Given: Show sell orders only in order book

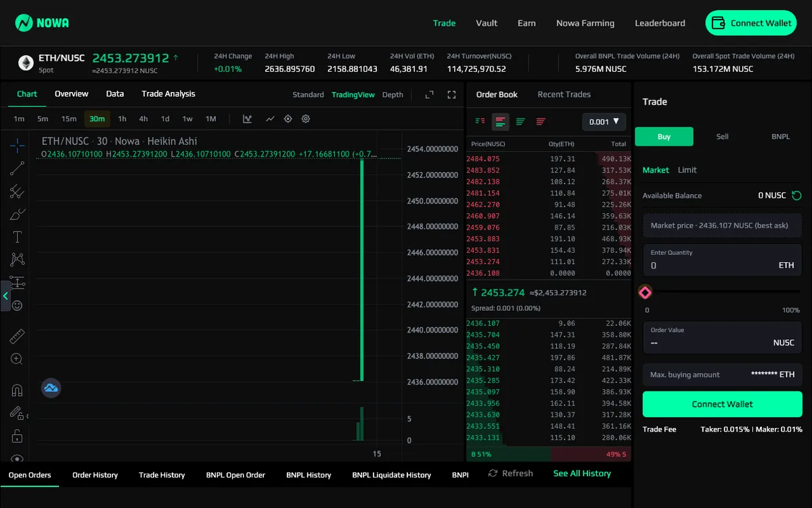Looking at the screenshot, I should click(541, 122).
